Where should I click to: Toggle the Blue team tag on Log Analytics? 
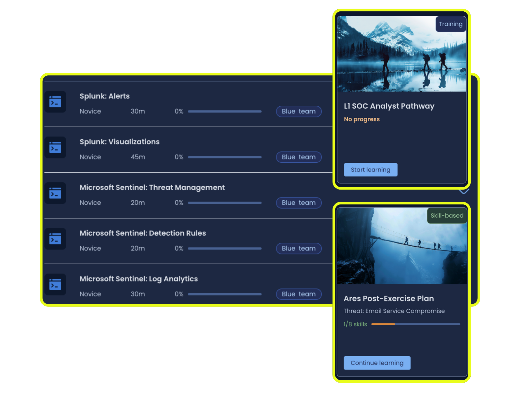click(298, 294)
